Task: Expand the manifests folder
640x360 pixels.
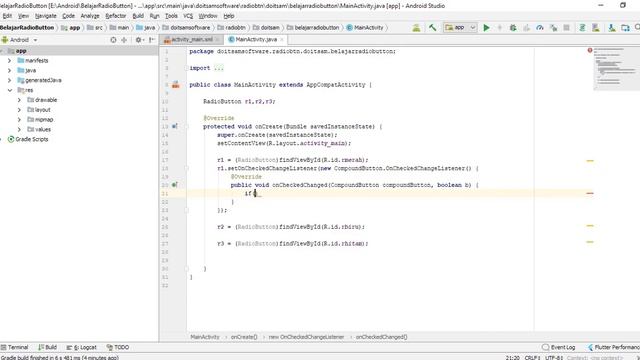Action: [9, 60]
